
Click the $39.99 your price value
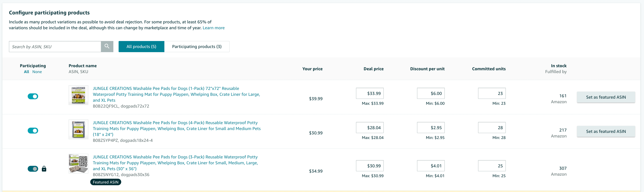coord(316,99)
